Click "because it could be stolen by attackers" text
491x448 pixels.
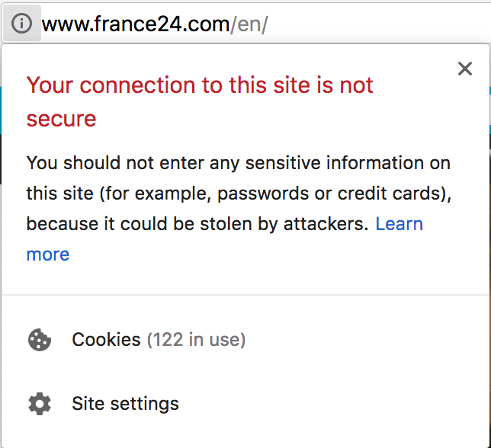pos(197,224)
